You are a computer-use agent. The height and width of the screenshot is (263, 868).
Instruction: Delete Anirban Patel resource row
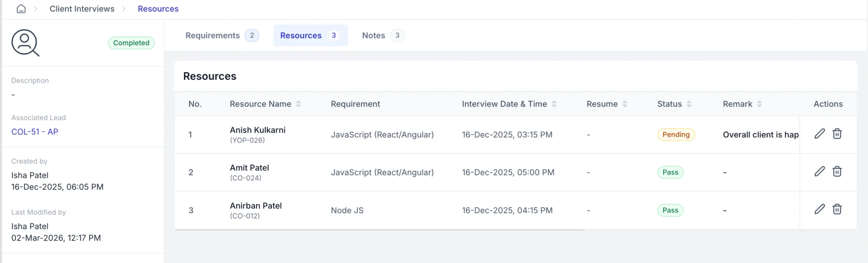click(837, 210)
